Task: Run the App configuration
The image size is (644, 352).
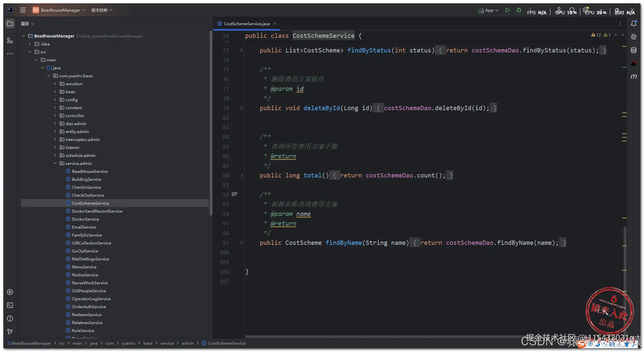Action: [508, 10]
